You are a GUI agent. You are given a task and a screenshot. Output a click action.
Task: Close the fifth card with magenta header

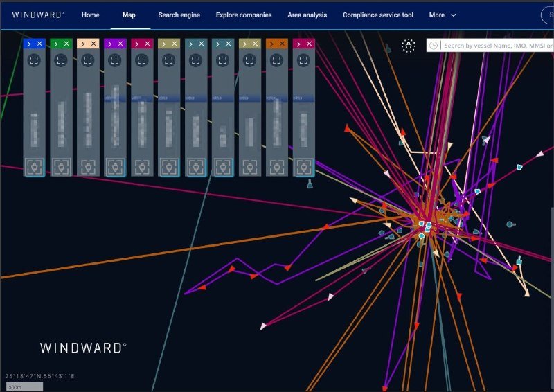(x=148, y=44)
